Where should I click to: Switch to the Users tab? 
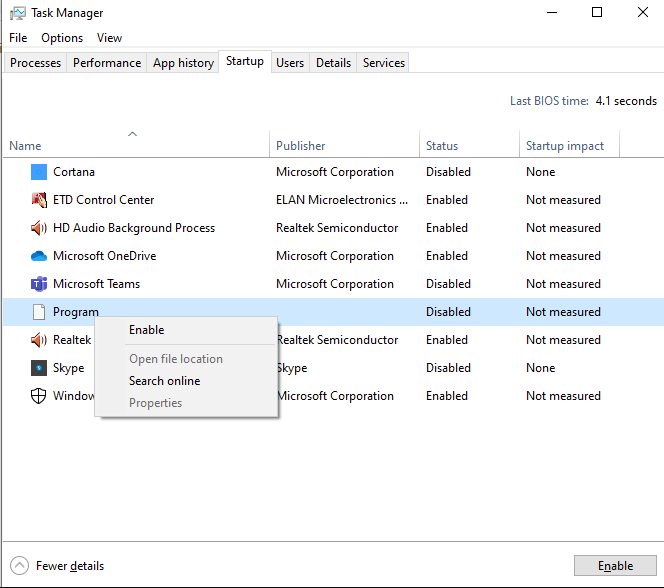coord(290,63)
